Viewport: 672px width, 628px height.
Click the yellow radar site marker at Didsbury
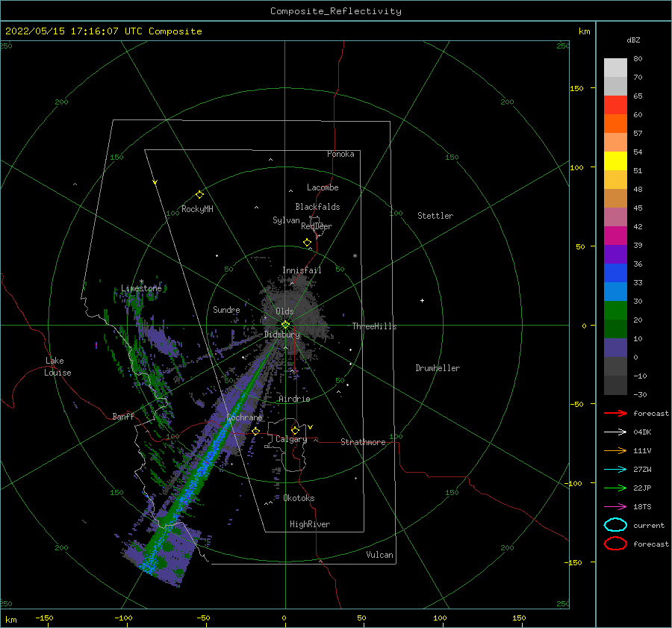pyautogui.click(x=285, y=325)
